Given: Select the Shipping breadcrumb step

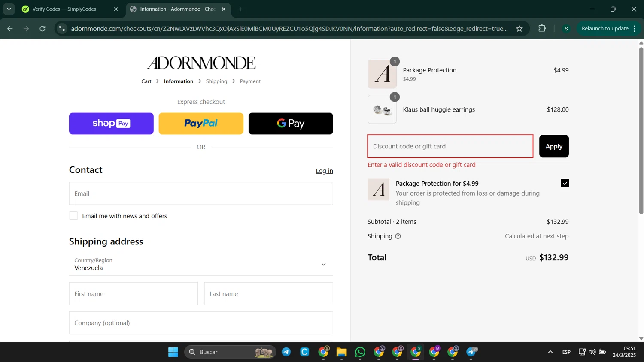Looking at the screenshot, I should point(216,81).
